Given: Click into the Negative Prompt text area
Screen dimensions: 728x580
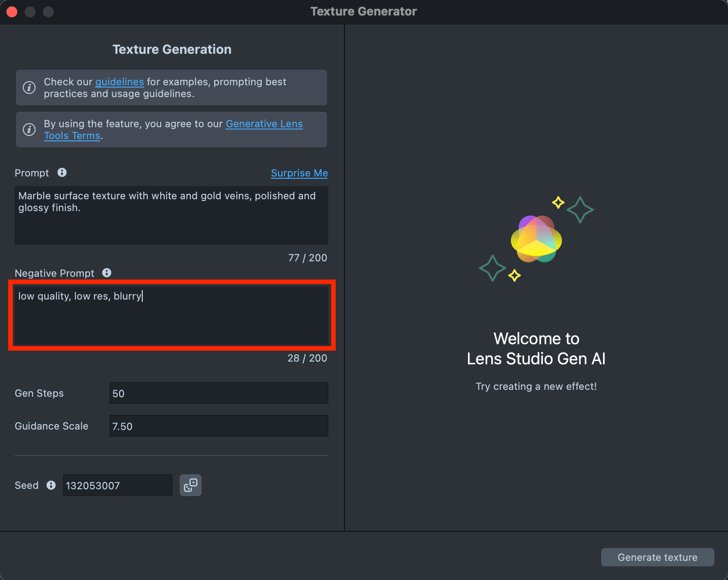Looking at the screenshot, I should (172, 316).
